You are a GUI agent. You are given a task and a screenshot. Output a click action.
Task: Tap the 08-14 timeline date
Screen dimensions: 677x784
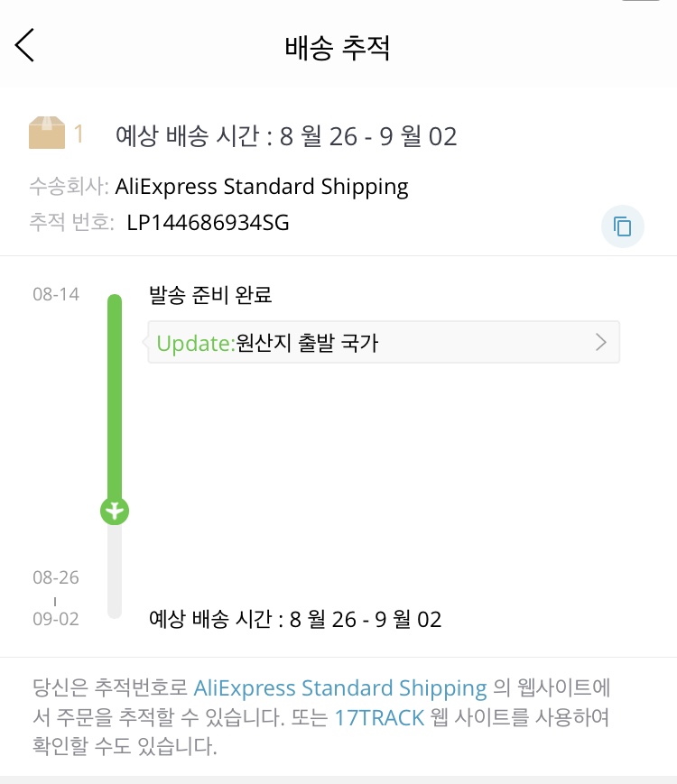[x=55, y=294]
